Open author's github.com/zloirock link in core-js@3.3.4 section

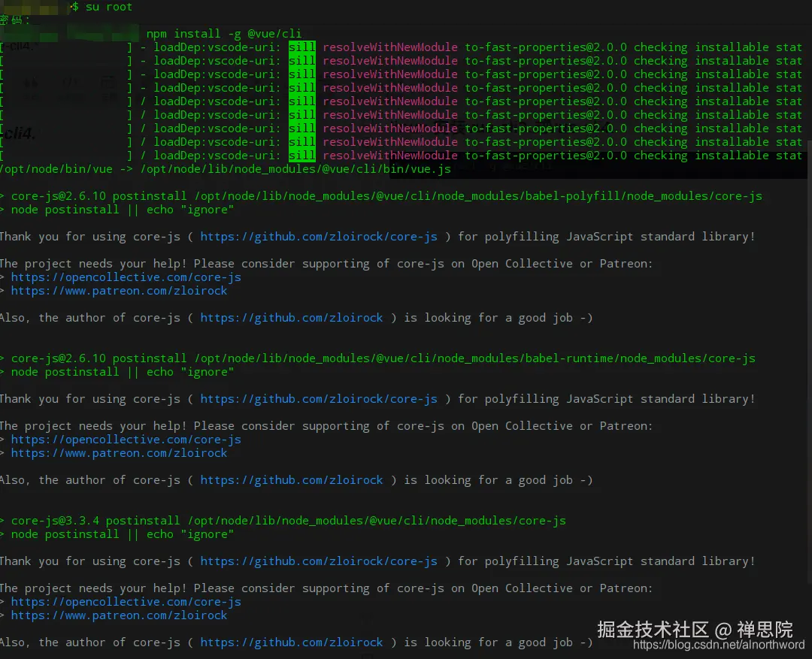[x=292, y=642]
